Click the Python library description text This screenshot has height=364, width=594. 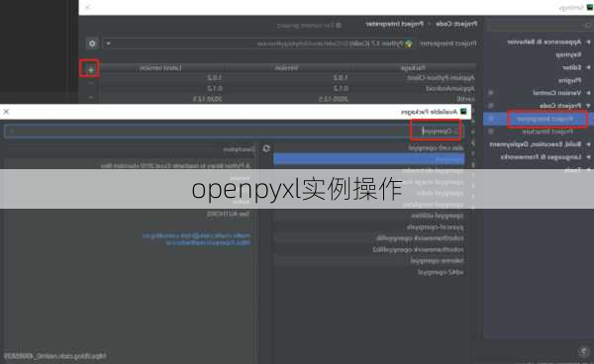tap(175, 166)
